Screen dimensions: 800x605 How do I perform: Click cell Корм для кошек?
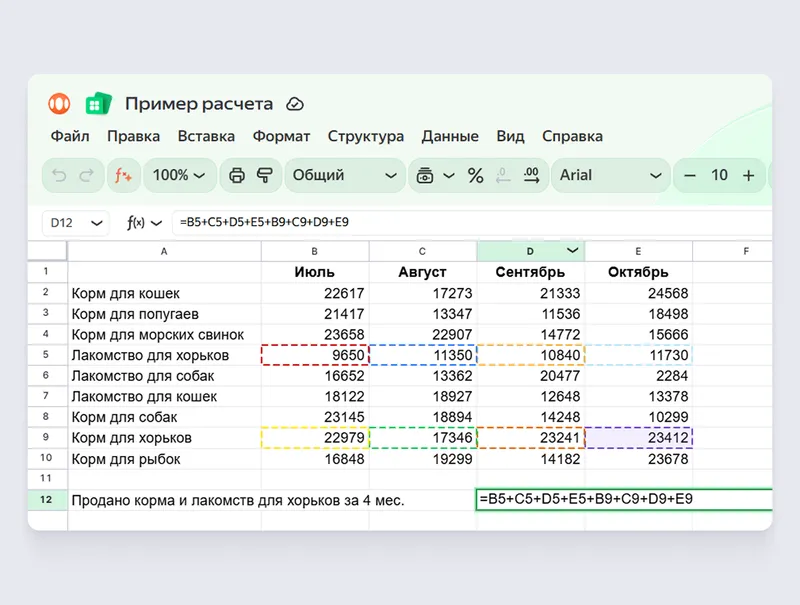(164, 293)
